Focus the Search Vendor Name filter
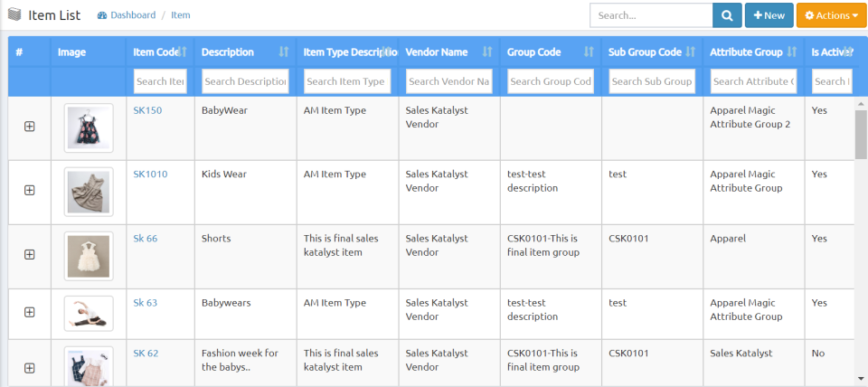 click(448, 81)
